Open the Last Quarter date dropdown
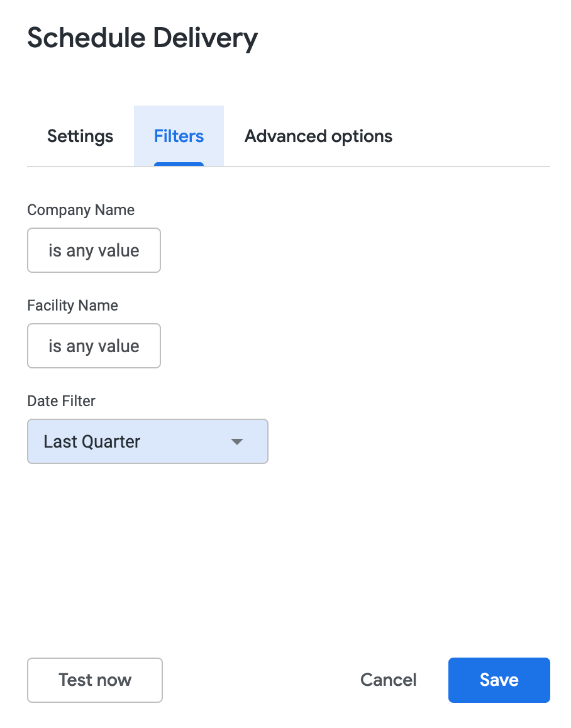The width and height of the screenshot is (571, 728). coord(148,441)
